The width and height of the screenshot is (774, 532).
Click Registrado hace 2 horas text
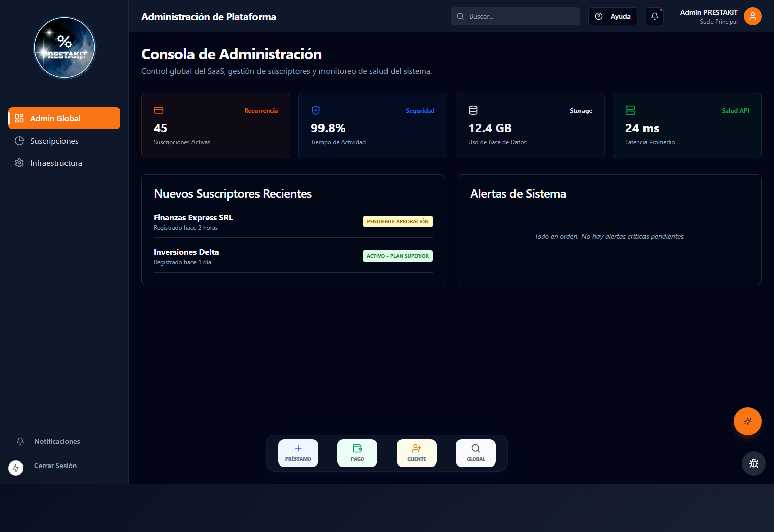(x=186, y=228)
